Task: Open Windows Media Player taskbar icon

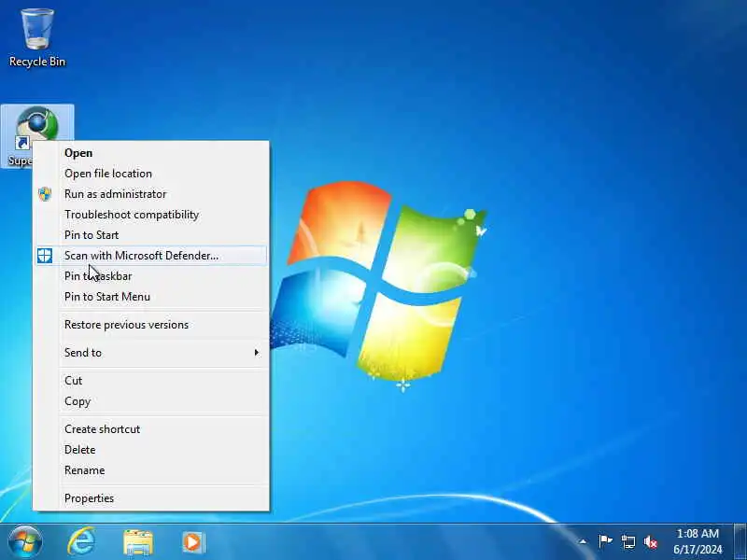Action: tap(193, 542)
